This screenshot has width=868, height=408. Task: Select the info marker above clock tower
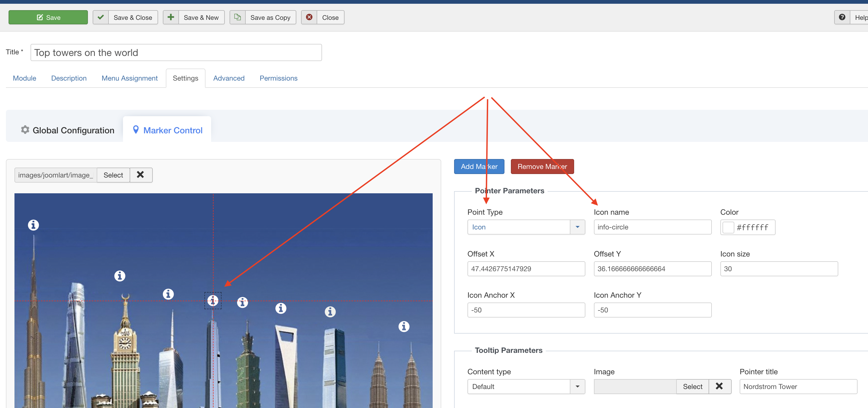click(120, 276)
